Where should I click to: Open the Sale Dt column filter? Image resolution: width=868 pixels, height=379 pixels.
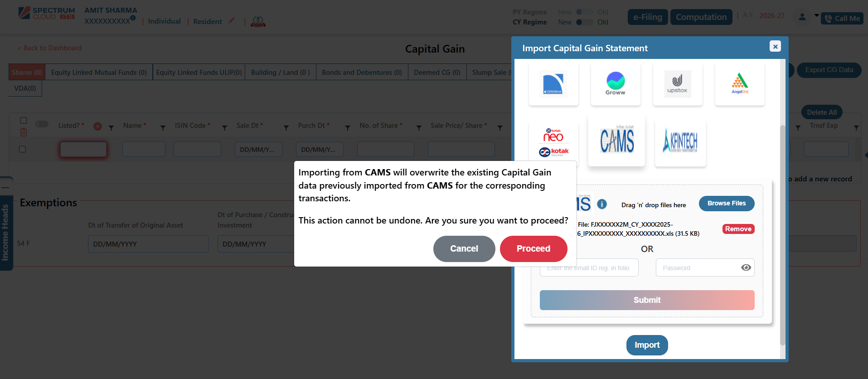[286, 128]
